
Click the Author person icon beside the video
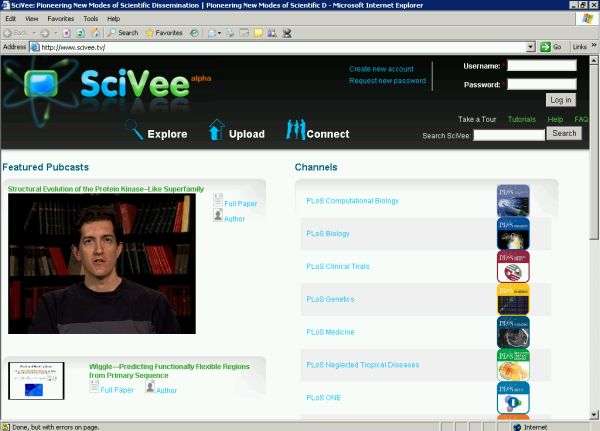[x=218, y=215]
